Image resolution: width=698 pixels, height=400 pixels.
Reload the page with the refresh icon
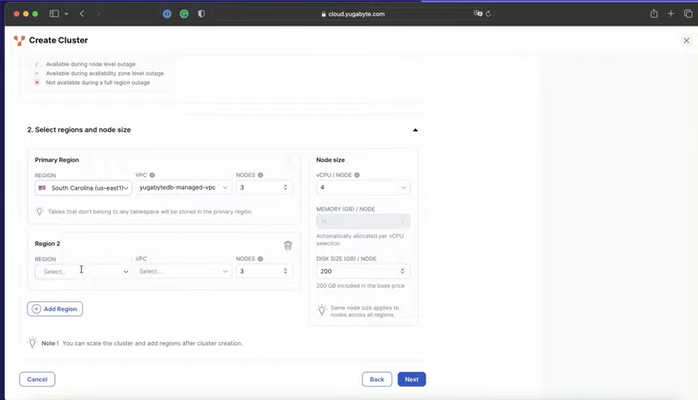click(488, 14)
